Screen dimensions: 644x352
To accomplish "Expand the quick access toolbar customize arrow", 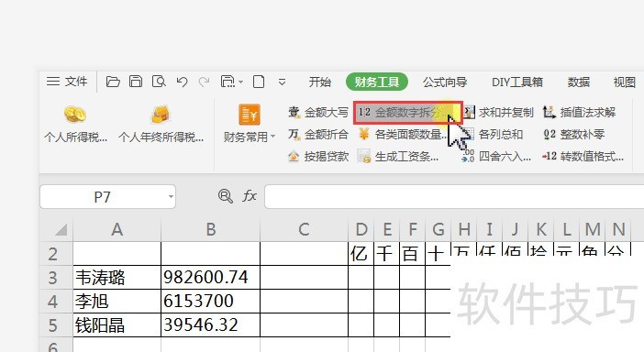I will [282, 82].
